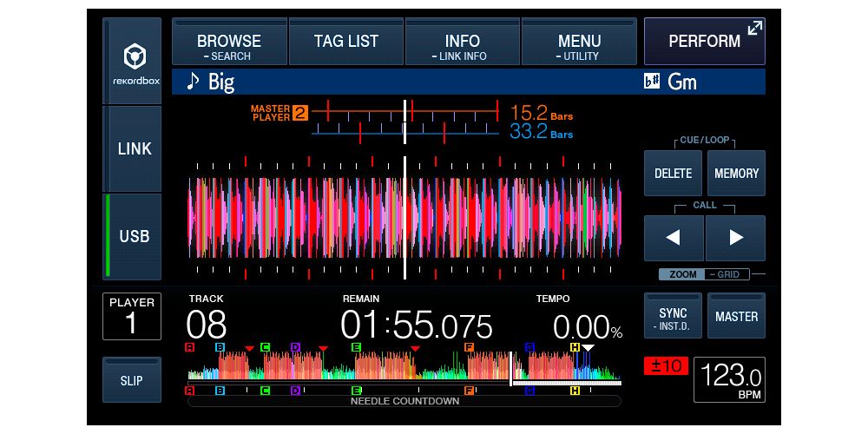Image resolution: width=868 pixels, height=434 pixels.
Task: Jump to yellow hot cue H above overview waveform
Action: pyautogui.click(x=575, y=347)
